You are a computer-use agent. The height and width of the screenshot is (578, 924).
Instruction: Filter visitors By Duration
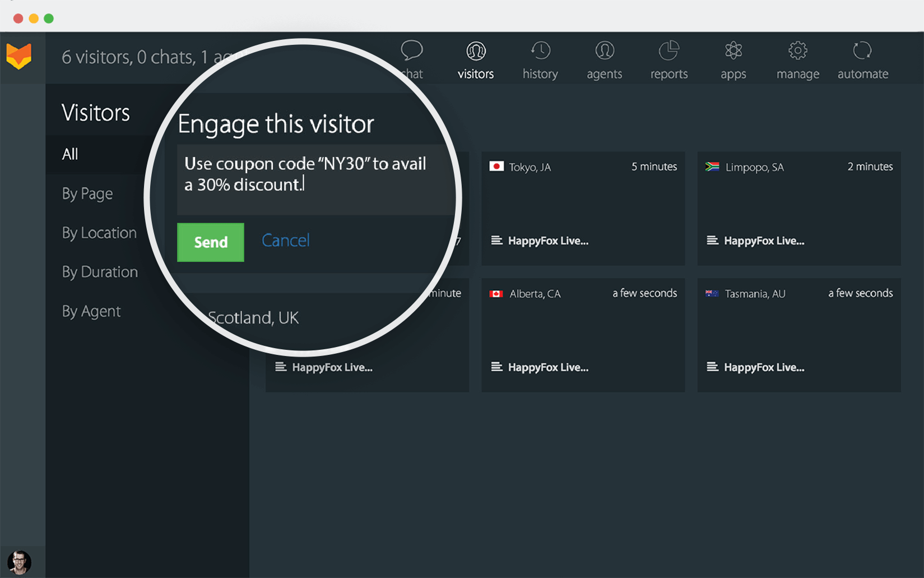(x=100, y=272)
